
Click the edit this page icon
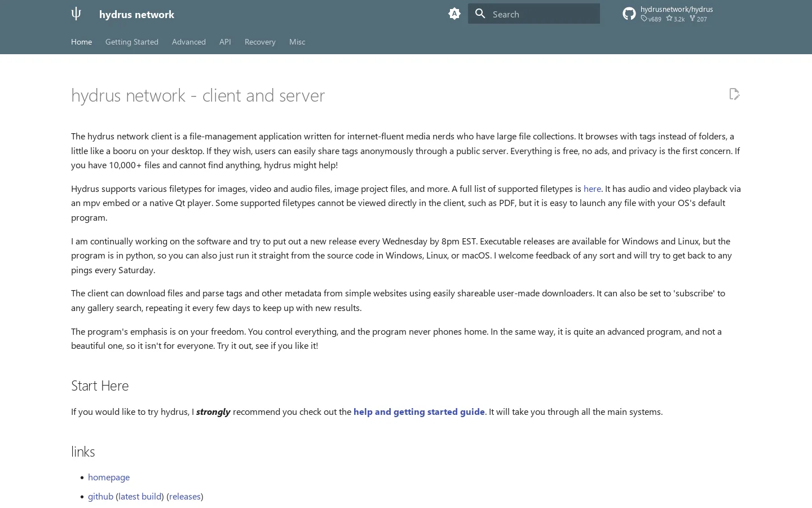[734, 94]
